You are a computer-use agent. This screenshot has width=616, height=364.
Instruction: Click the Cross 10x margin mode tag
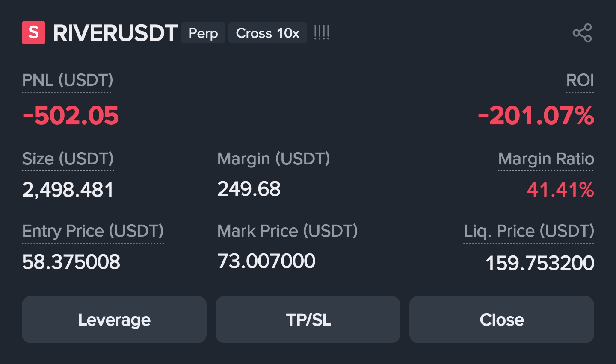click(268, 33)
